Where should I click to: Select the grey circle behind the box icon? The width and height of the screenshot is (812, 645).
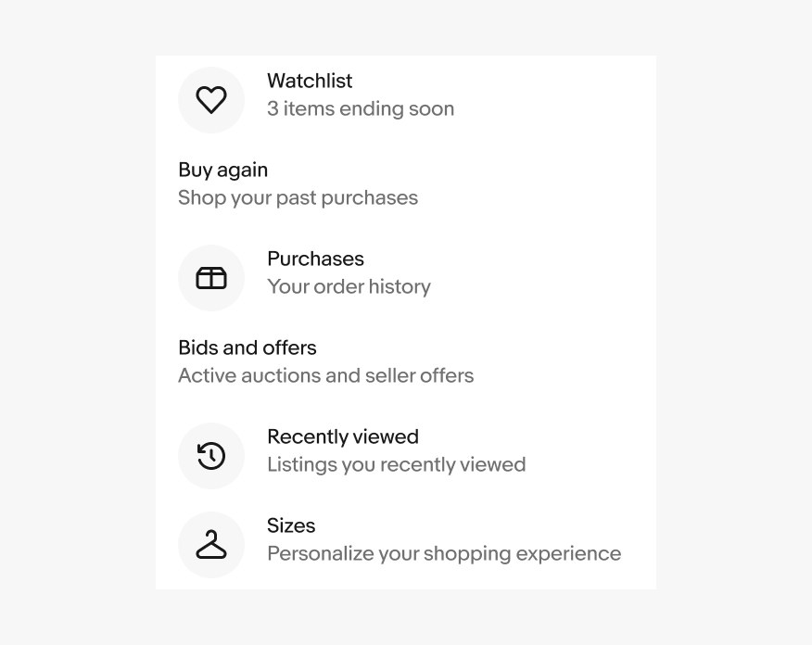211,278
